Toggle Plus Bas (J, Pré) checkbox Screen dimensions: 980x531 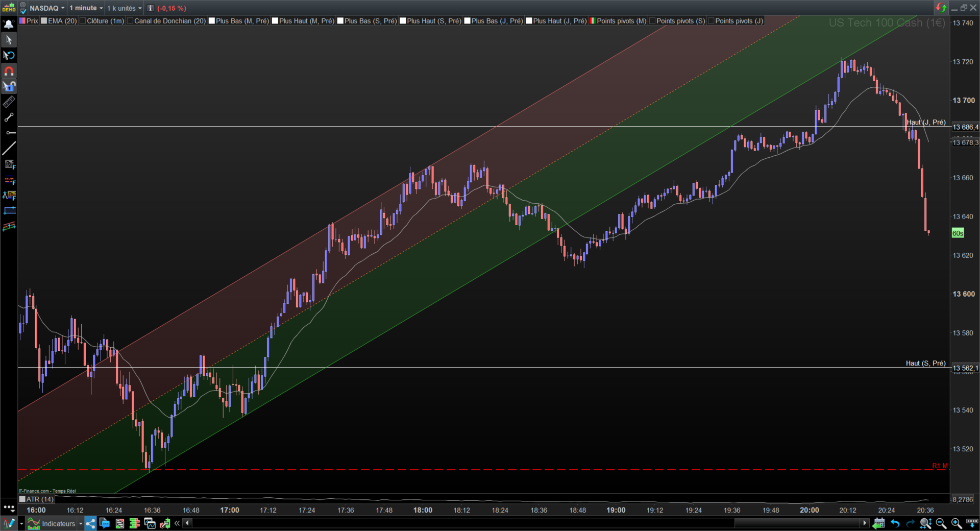(x=467, y=21)
